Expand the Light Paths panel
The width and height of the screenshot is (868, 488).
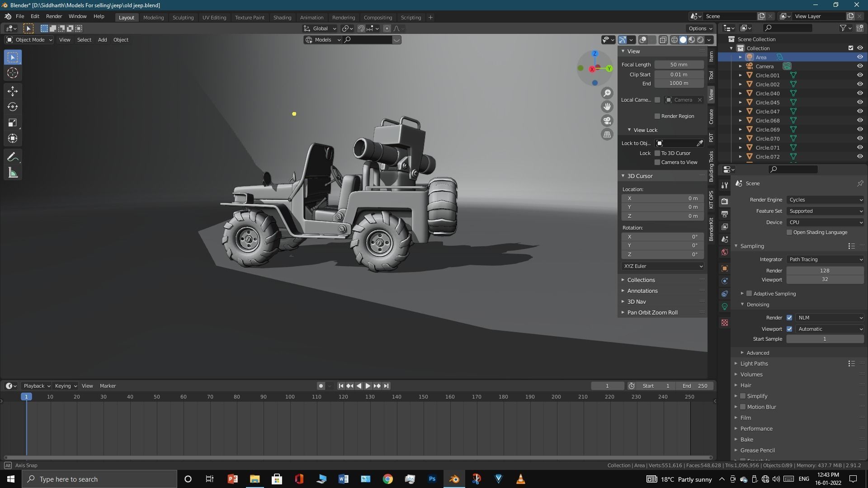(754, 364)
